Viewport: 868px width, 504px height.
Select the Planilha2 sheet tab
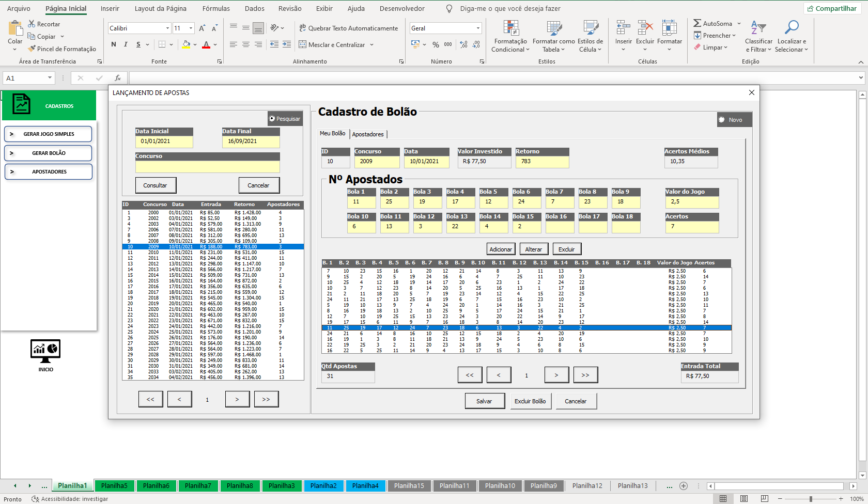click(x=323, y=486)
